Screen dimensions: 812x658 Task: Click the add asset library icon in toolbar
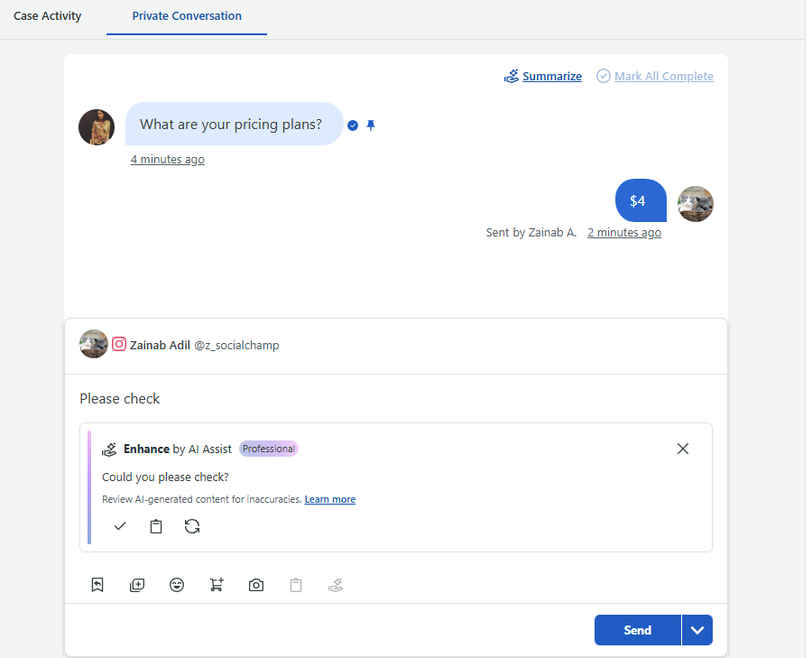click(x=137, y=586)
